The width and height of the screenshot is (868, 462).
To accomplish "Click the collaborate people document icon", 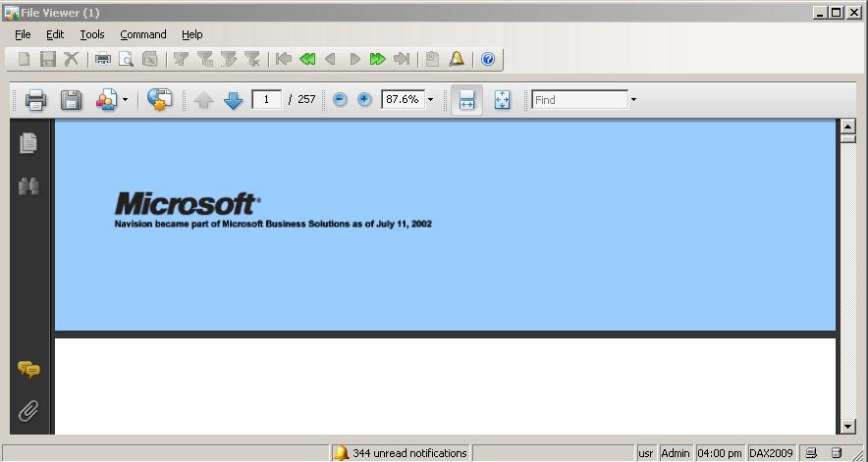I will [107, 100].
